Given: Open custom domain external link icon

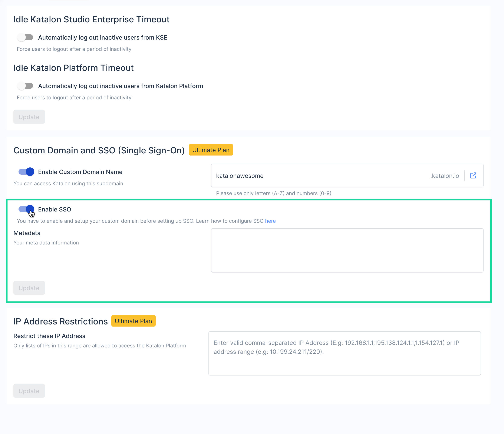Looking at the screenshot, I should click(473, 176).
